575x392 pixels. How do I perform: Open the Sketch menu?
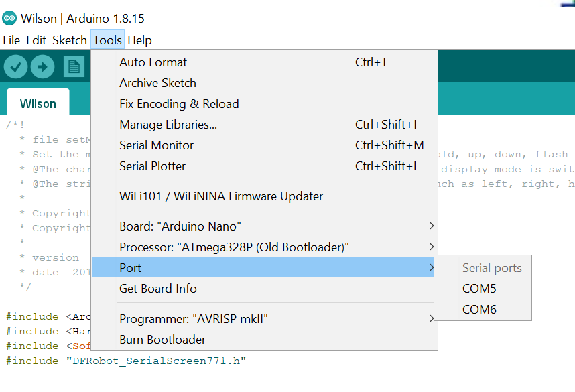pos(70,40)
